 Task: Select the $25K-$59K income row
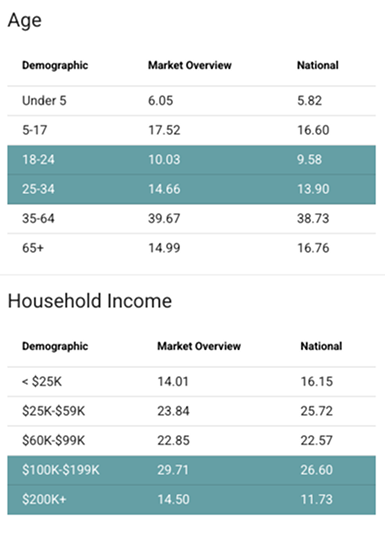(x=191, y=411)
